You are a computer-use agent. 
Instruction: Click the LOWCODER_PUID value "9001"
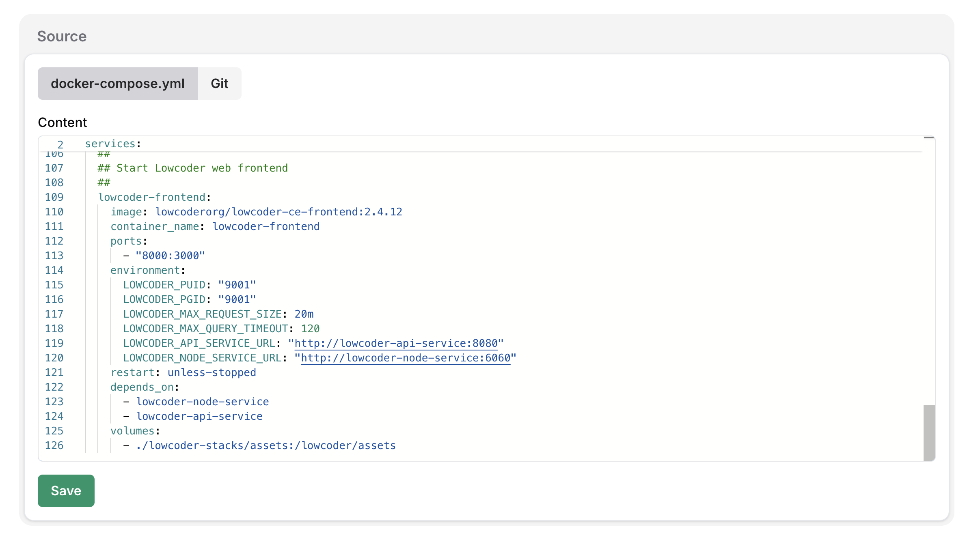click(x=237, y=285)
